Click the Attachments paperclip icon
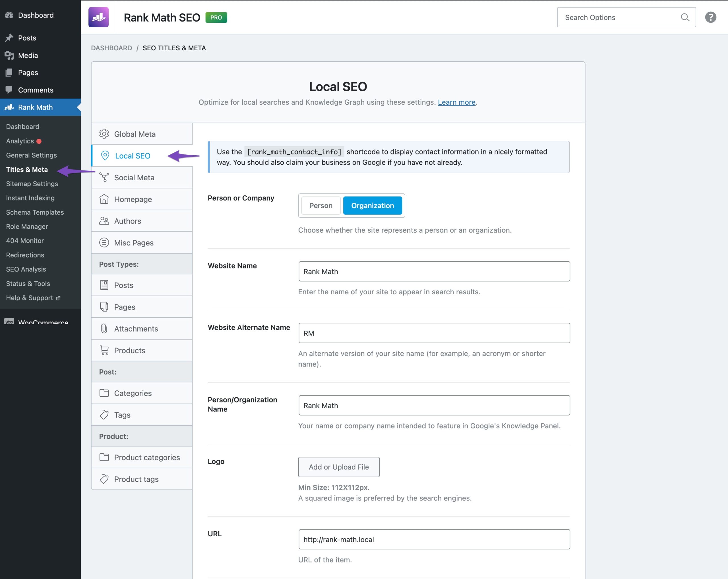 coord(104,328)
